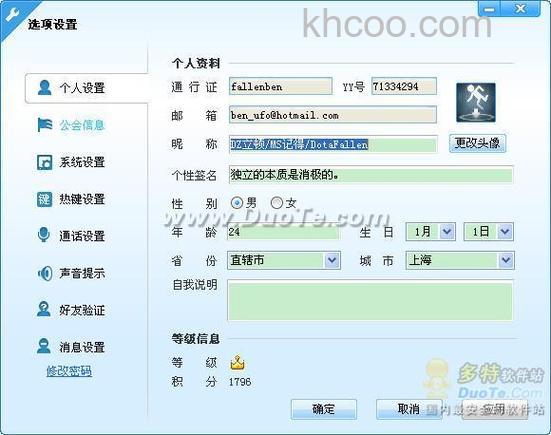This screenshot has height=435, width=551.
Task: Click the guild info flag icon
Action: point(45,125)
